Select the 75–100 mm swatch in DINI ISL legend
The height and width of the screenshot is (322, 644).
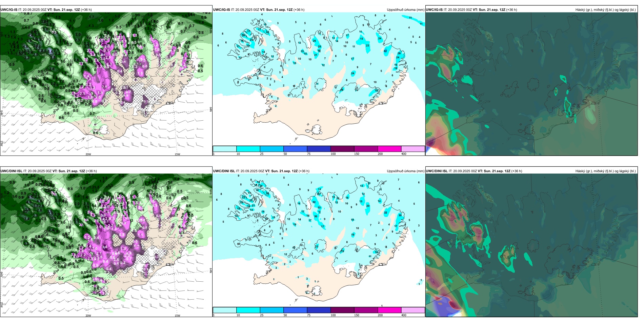[319, 310]
